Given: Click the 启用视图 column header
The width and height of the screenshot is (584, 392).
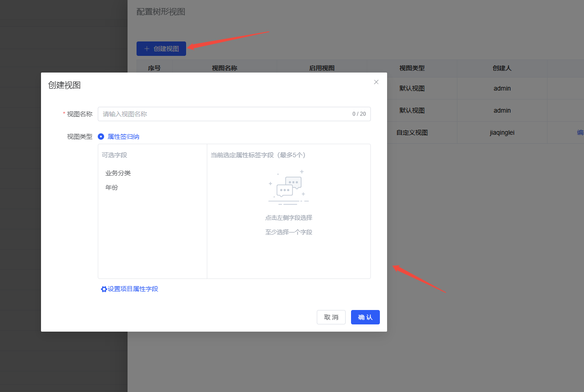Looking at the screenshot, I should point(322,68).
